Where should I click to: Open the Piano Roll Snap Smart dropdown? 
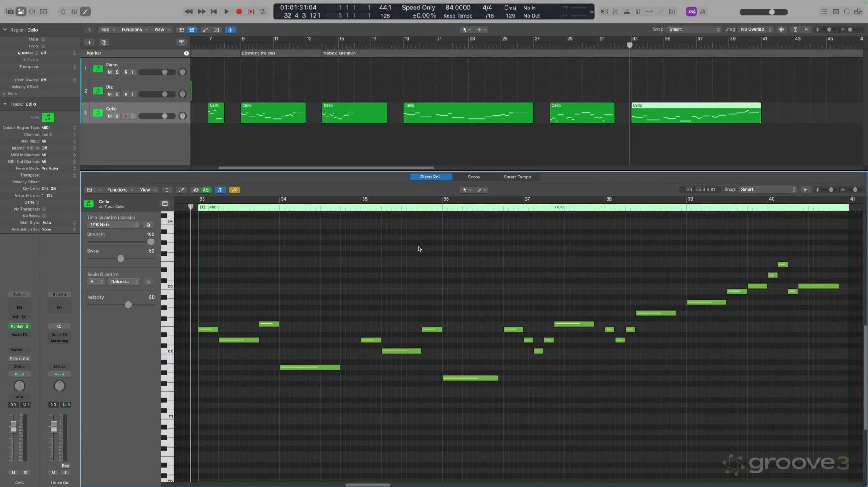(768, 190)
